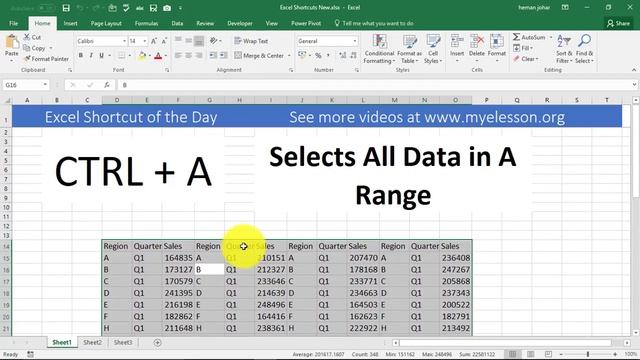Click the Insert Function fx button
Viewport: 640px width, 360px height.
[x=107, y=85]
